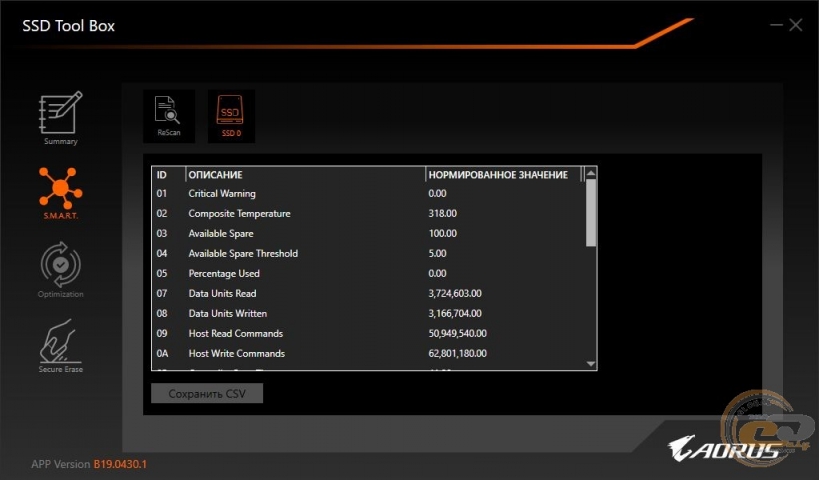Click the value 50,949,540.00
Screen dimensions: 819x480
point(458,333)
